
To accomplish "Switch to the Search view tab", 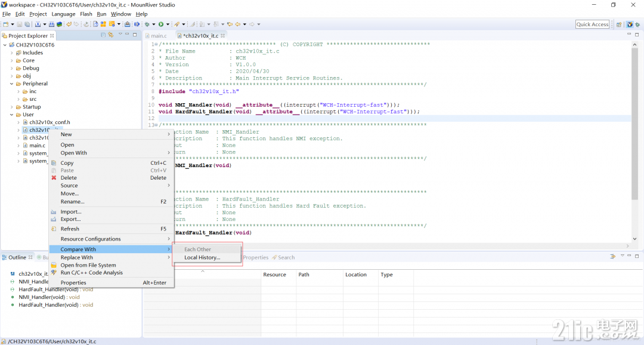I will point(283,257).
